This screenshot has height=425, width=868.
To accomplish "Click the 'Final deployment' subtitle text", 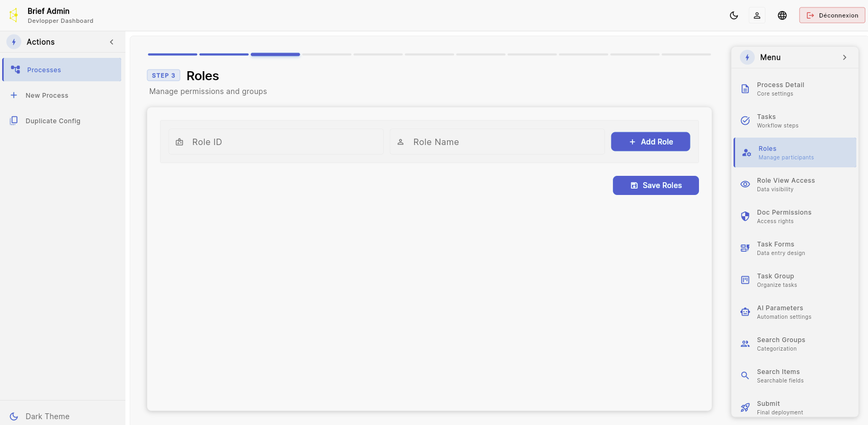I will point(780,413).
